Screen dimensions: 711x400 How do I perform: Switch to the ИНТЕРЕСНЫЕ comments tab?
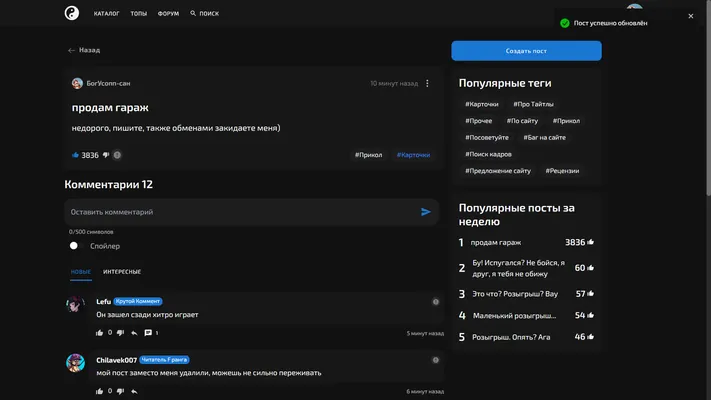pyautogui.click(x=122, y=272)
